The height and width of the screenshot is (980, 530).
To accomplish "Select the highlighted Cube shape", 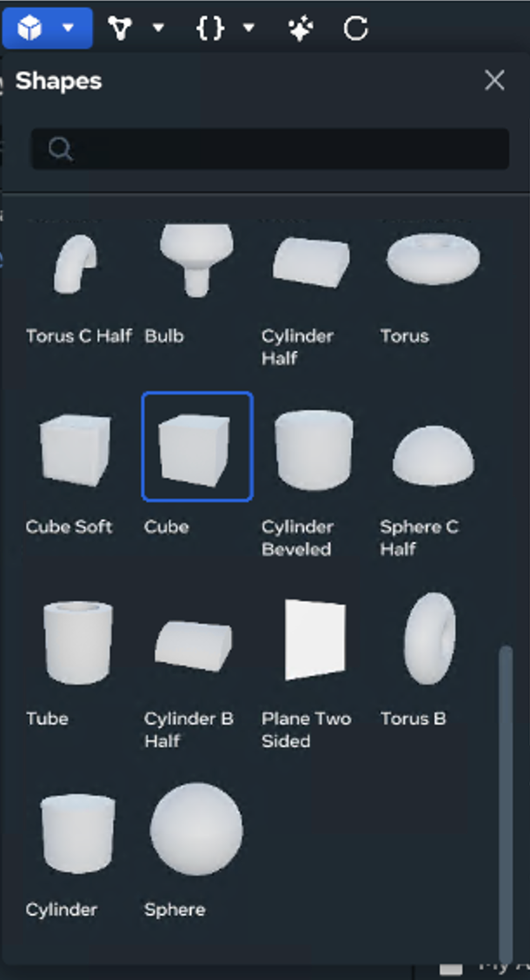I will tap(197, 447).
